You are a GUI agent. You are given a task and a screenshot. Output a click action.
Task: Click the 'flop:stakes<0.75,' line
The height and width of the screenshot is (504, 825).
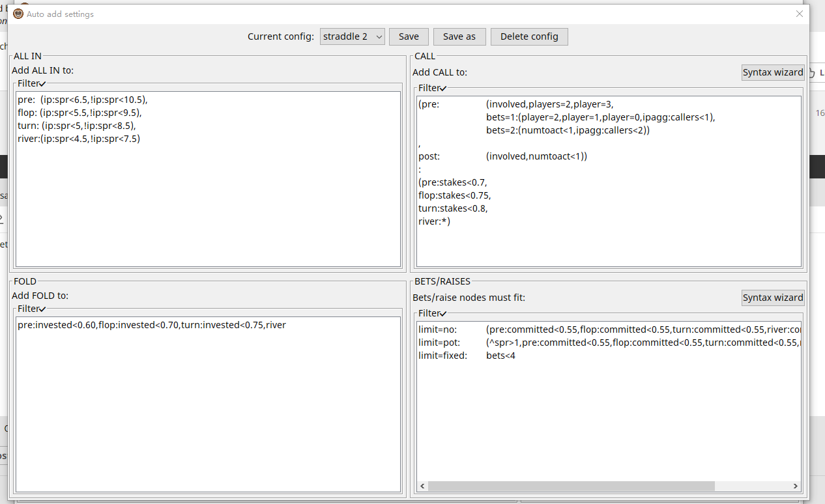455,195
